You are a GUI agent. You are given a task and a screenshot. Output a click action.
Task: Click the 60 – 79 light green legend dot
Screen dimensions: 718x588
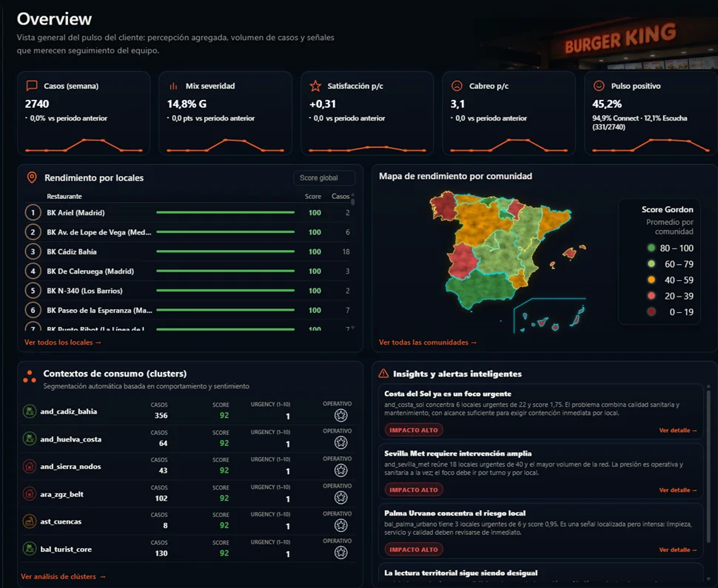point(651,263)
